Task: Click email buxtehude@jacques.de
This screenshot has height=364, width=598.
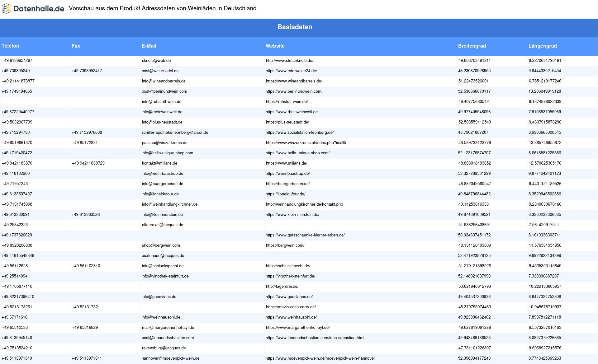Action: (163, 256)
